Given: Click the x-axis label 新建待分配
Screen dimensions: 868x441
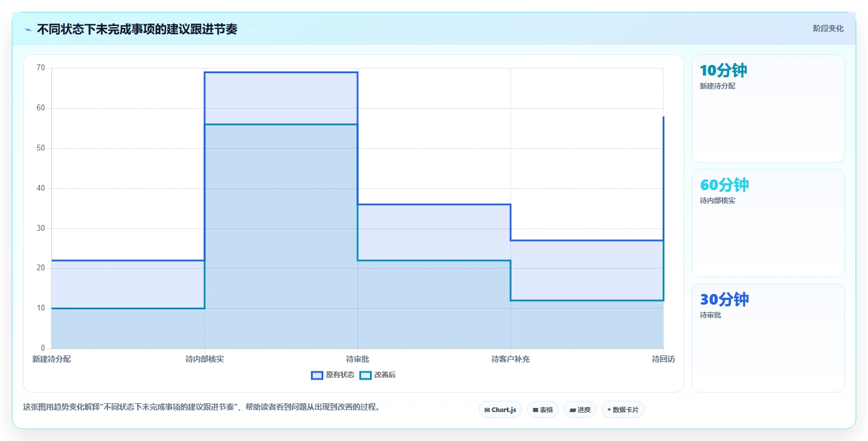Looking at the screenshot, I should point(51,359).
